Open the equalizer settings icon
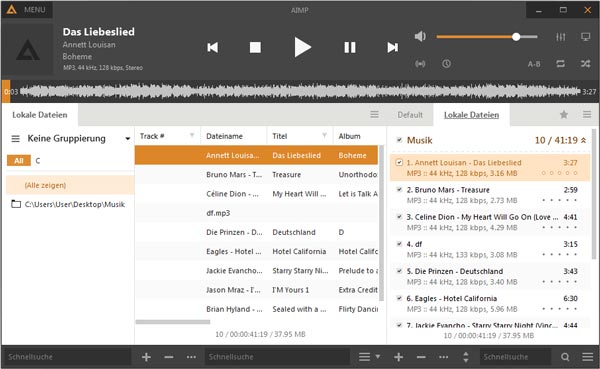 coord(561,37)
